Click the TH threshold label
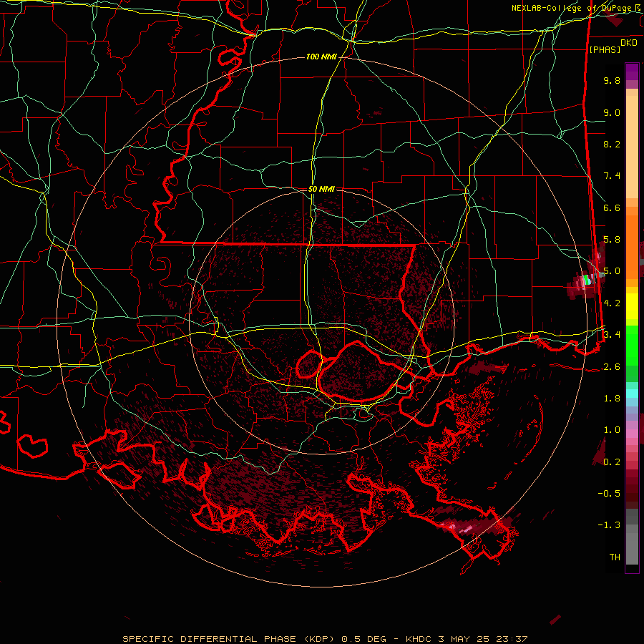 coord(615,557)
